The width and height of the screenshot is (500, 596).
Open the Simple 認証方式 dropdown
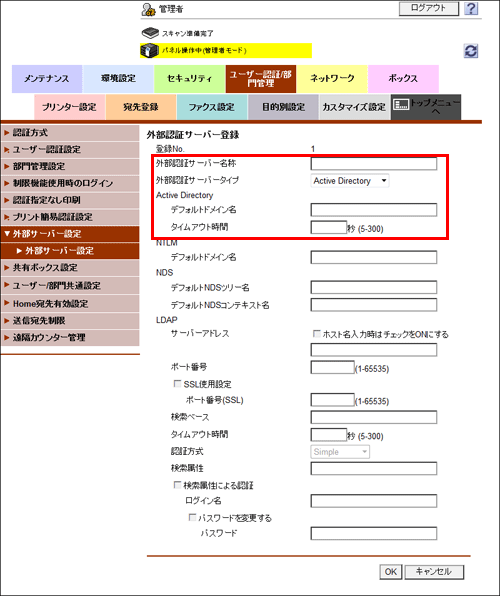click(x=340, y=452)
